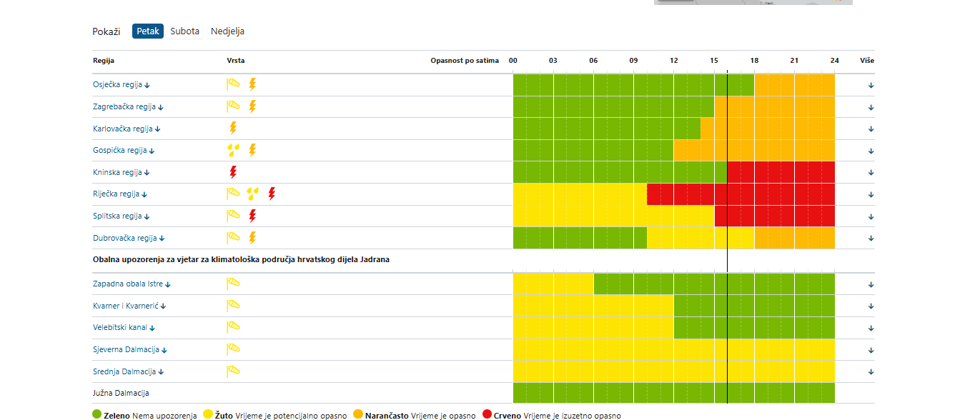Click the wind icon in Splitska regija row

coord(233,216)
